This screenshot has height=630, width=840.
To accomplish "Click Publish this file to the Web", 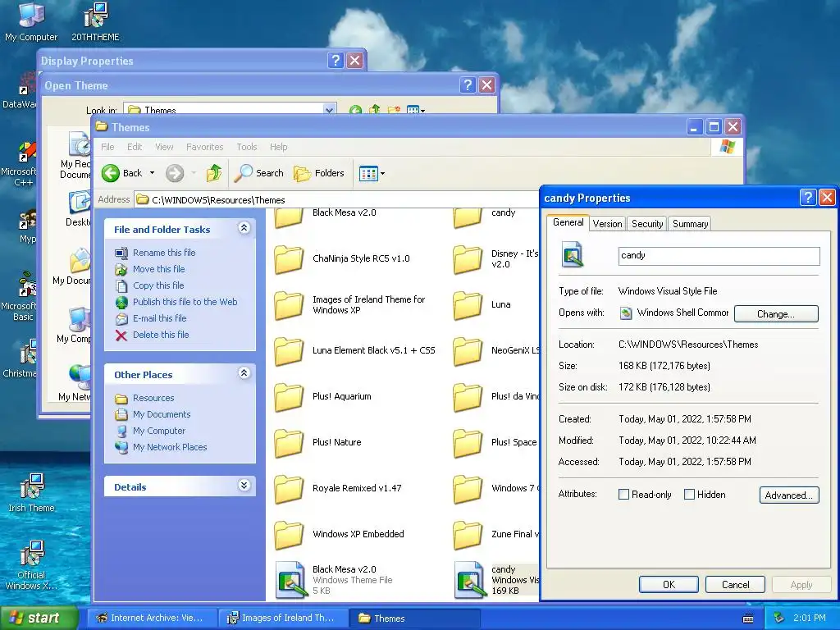I will 185,302.
